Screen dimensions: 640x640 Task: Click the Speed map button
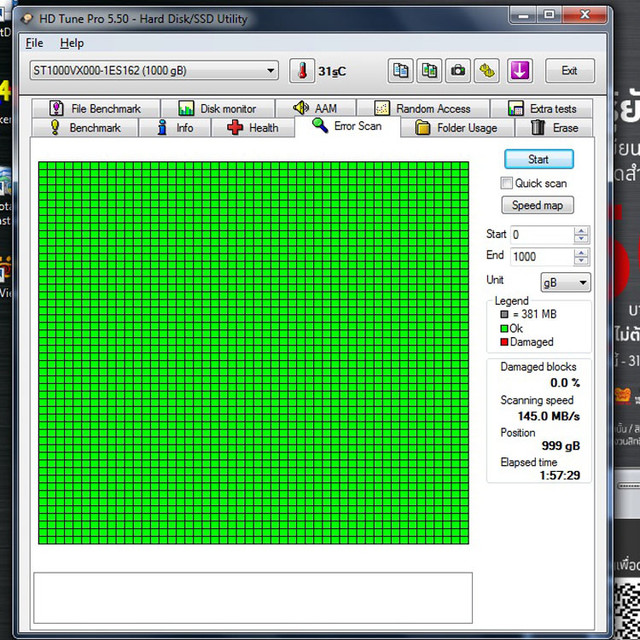[537, 205]
